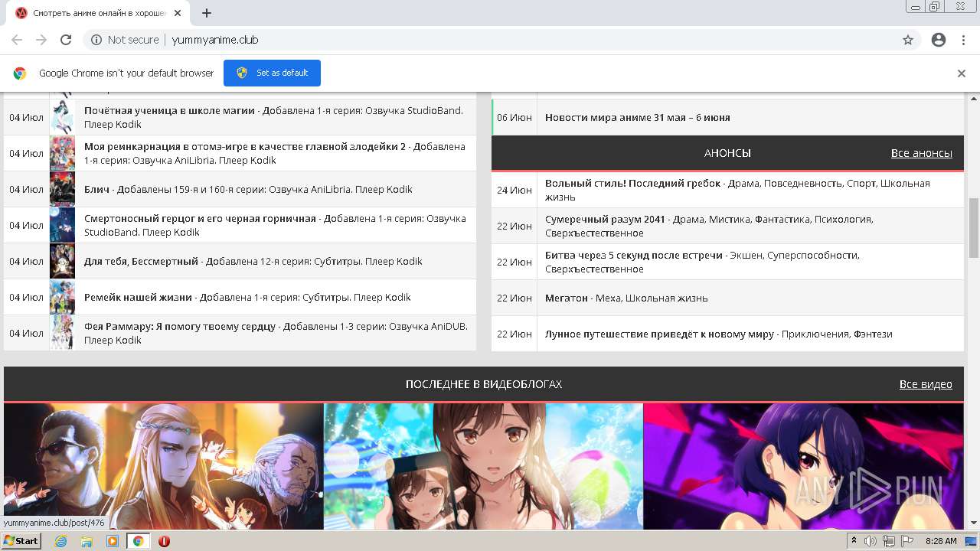Click the 8:28 AM system clock
980x551 pixels.
click(x=941, y=541)
